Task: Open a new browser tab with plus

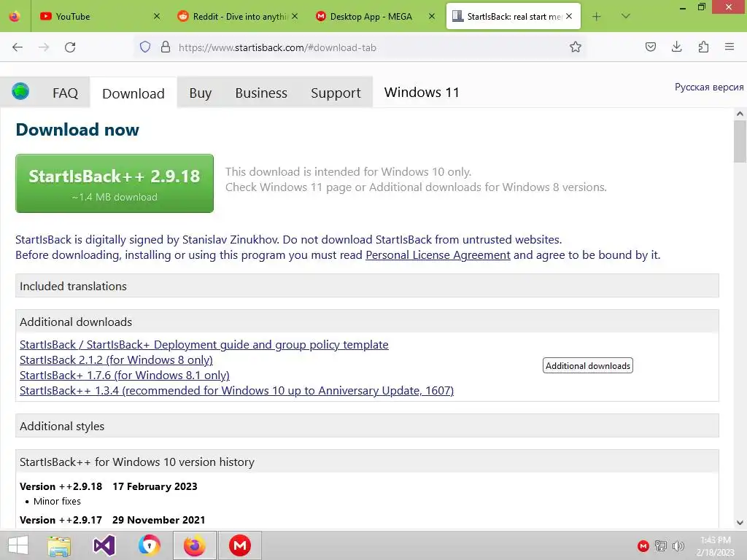Action: tap(597, 16)
